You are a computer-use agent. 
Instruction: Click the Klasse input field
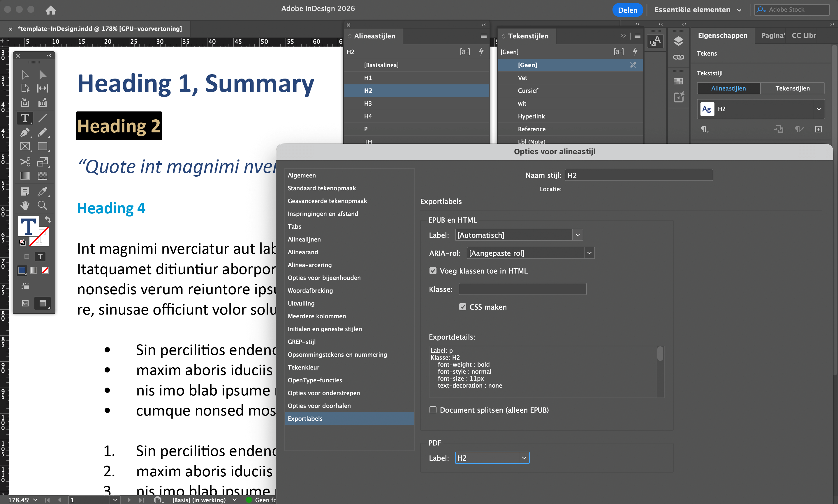point(522,289)
